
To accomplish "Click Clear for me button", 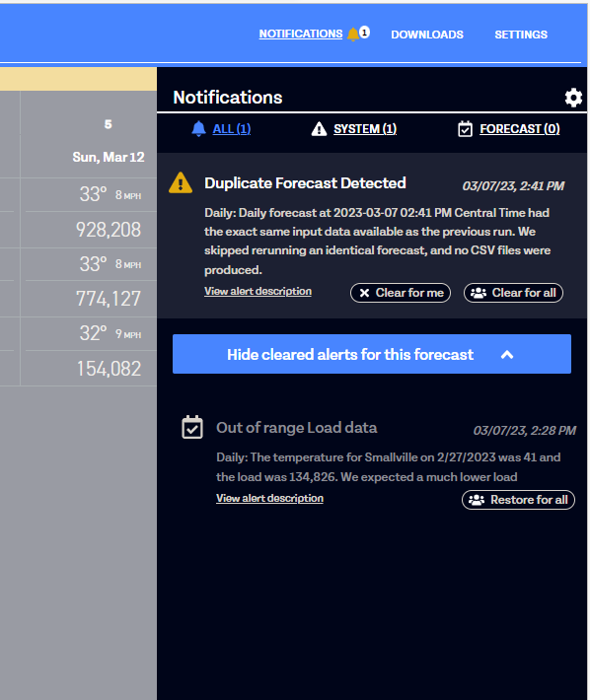I will coord(401,293).
